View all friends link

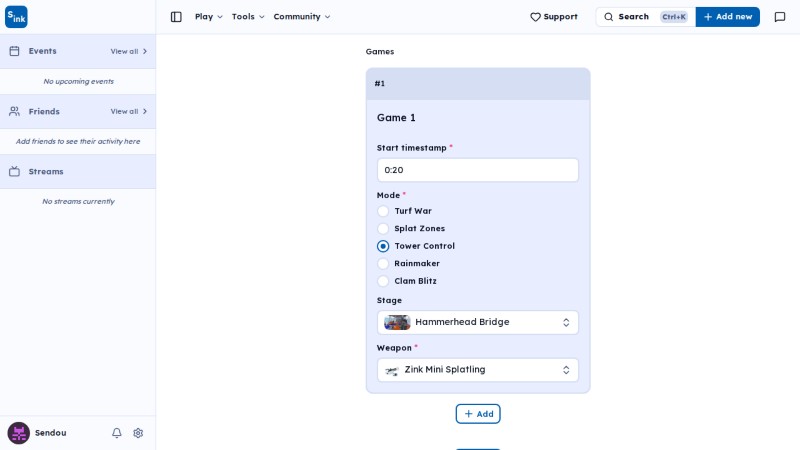pyautogui.click(x=129, y=111)
